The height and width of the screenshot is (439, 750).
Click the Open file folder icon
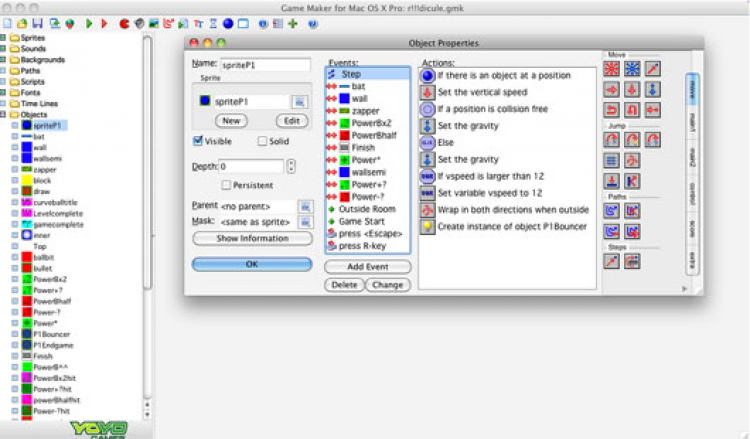tap(22, 23)
